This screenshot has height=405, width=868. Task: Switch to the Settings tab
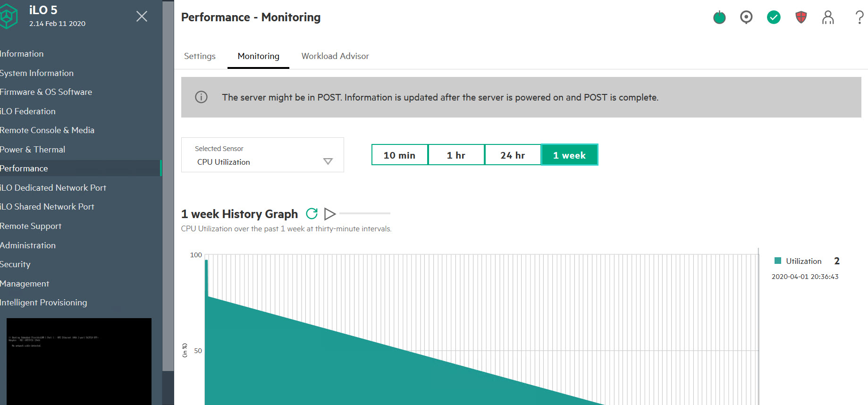coord(200,56)
